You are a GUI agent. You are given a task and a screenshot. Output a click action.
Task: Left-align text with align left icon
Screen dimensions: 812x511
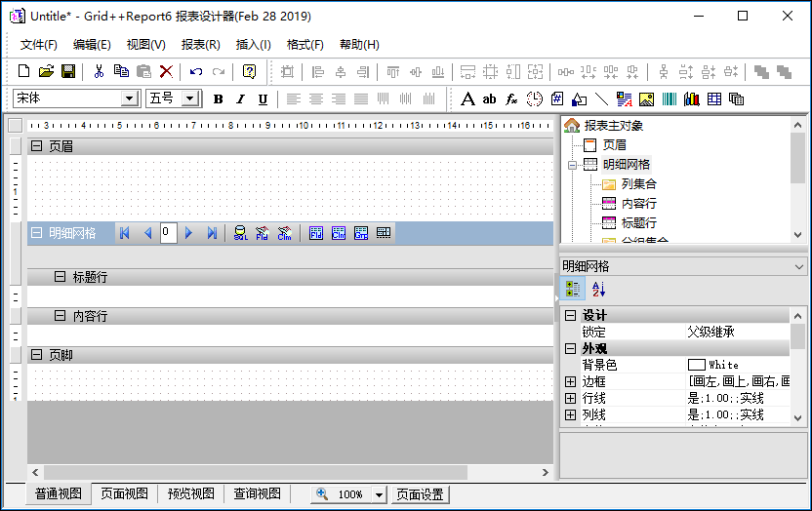coord(294,98)
